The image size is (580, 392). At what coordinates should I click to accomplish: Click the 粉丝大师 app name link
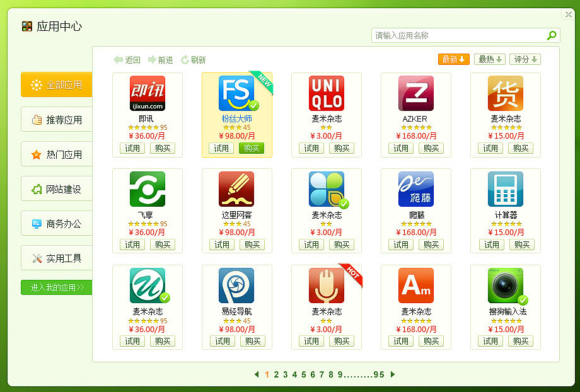(237, 118)
